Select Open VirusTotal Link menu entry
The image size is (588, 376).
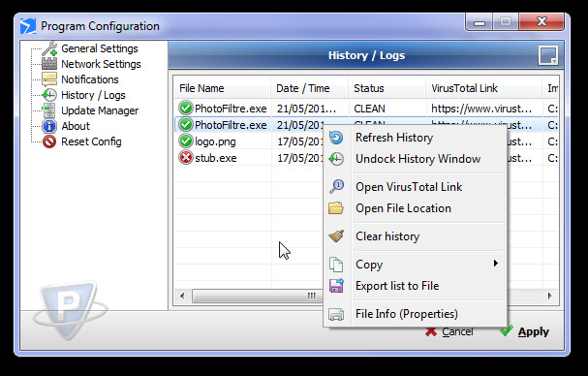[416, 187]
